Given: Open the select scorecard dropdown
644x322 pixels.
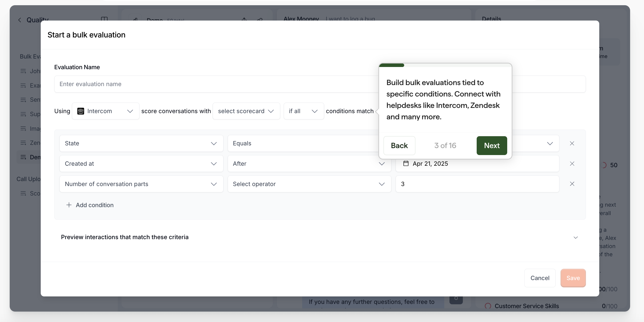Looking at the screenshot, I should [246, 111].
